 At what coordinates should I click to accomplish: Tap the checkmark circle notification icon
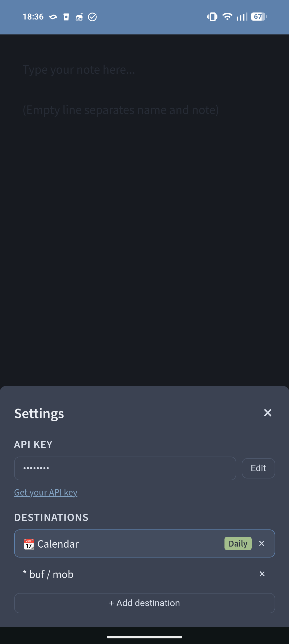[93, 17]
